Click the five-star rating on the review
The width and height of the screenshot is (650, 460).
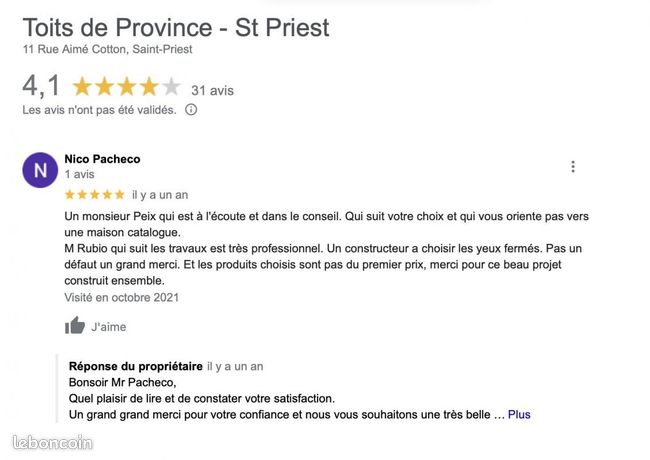95,195
